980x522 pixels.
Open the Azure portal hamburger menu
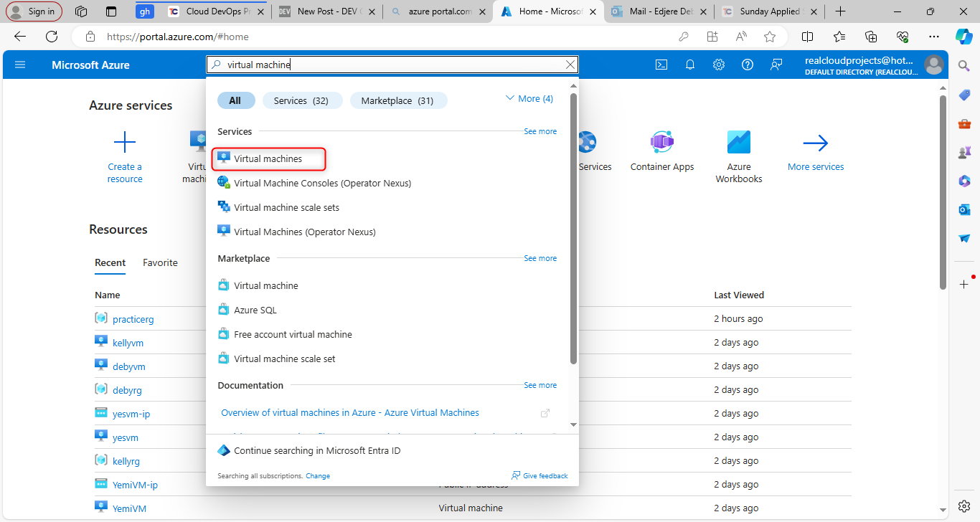click(x=20, y=65)
